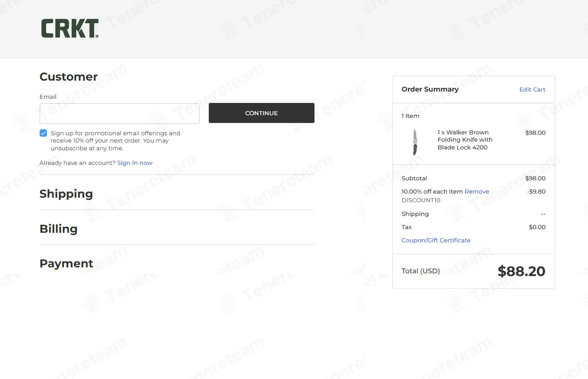The width and height of the screenshot is (588, 379).
Task: Click the CONTINUE button
Action: (262, 113)
